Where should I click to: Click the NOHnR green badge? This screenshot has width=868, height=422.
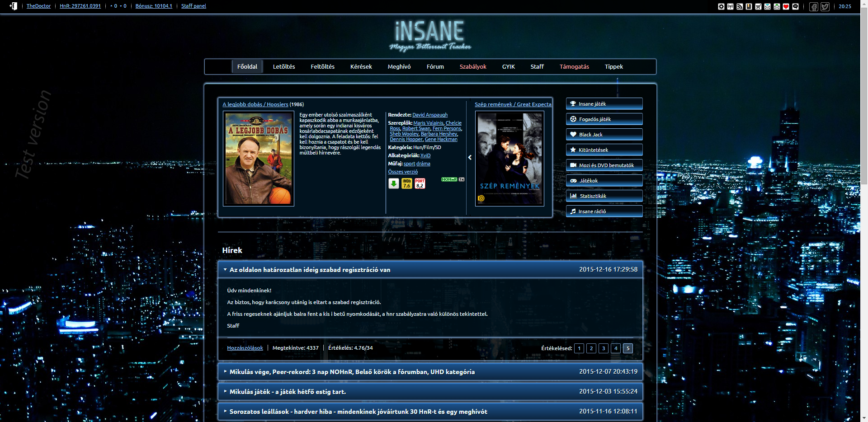pos(449,179)
